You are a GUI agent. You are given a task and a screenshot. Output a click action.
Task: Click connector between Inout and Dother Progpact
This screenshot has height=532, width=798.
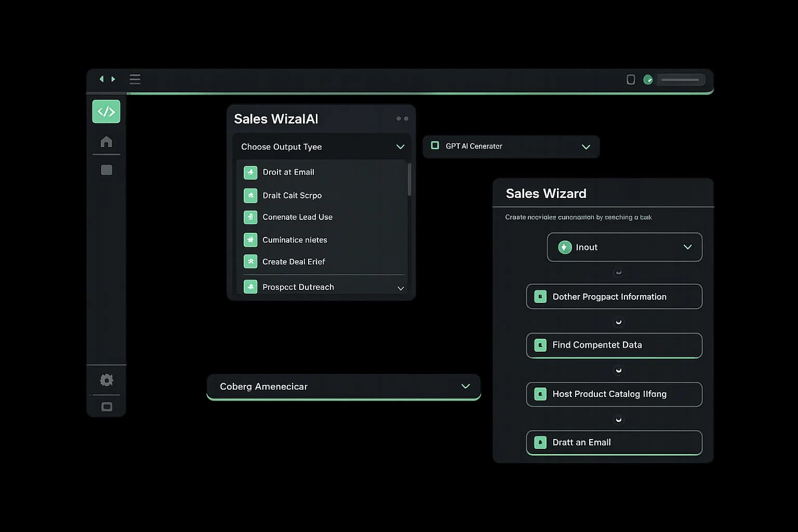click(618, 272)
